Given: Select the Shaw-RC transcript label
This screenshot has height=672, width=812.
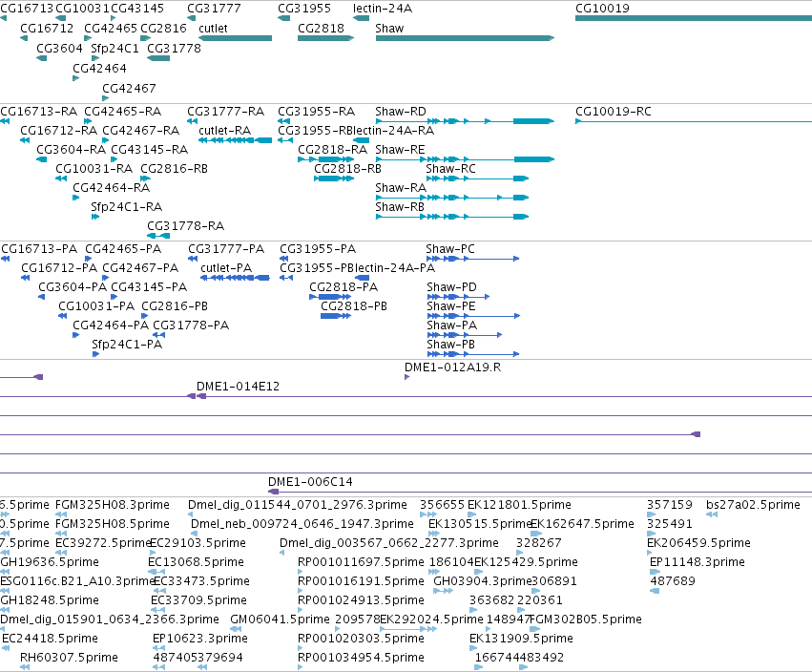Looking at the screenshot, I should (x=450, y=169).
